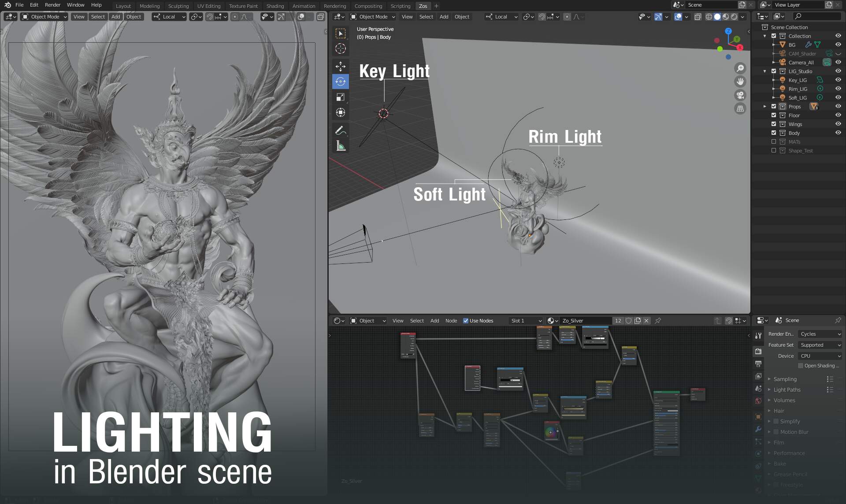
Task: Click the Zo_Silver material name field
Action: coord(585,321)
